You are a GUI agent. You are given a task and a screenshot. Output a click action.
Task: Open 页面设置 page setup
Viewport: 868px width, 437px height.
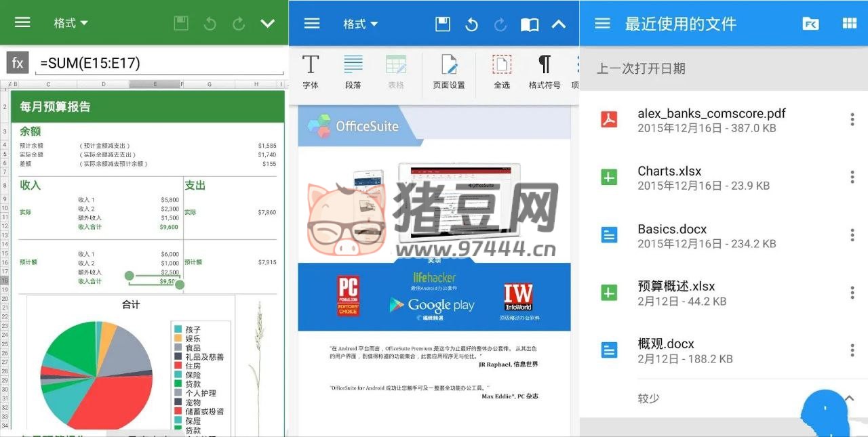(449, 71)
